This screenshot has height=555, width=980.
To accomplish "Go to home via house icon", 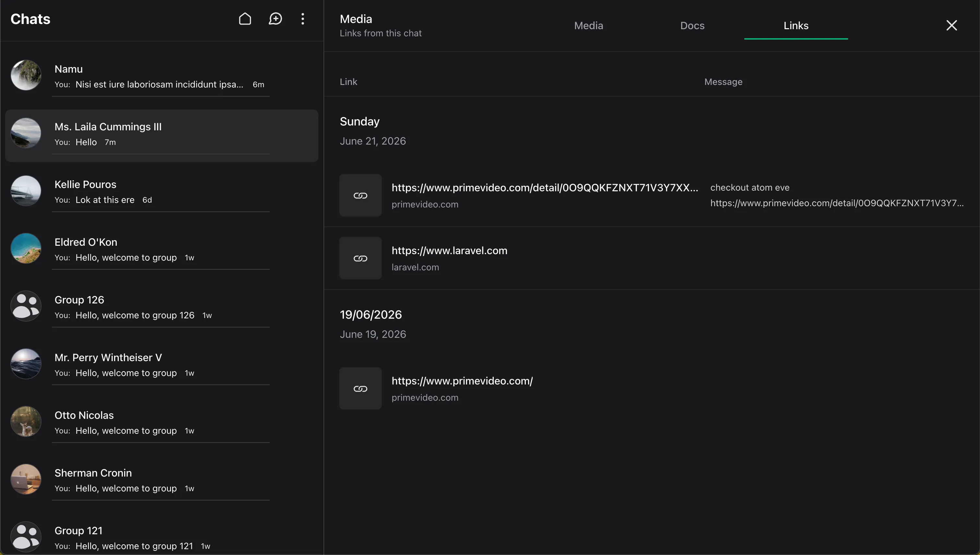I will coord(245,19).
